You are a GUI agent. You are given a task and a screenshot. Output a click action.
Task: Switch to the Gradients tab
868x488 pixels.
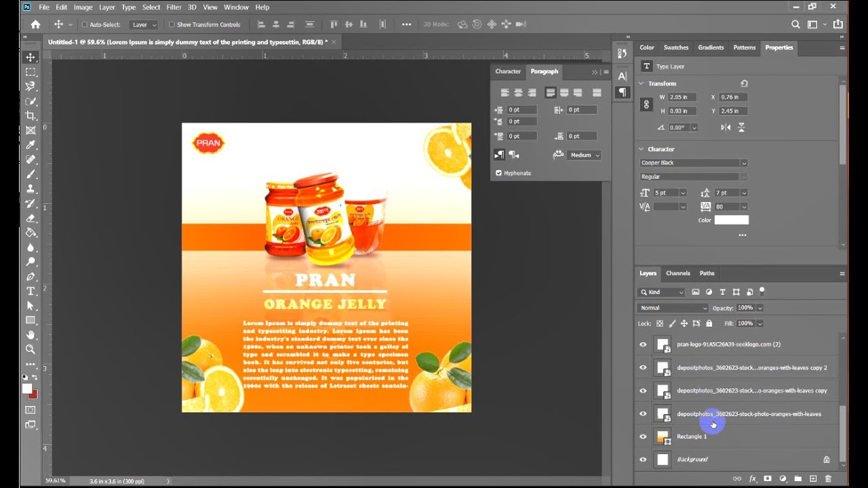point(711,47)
